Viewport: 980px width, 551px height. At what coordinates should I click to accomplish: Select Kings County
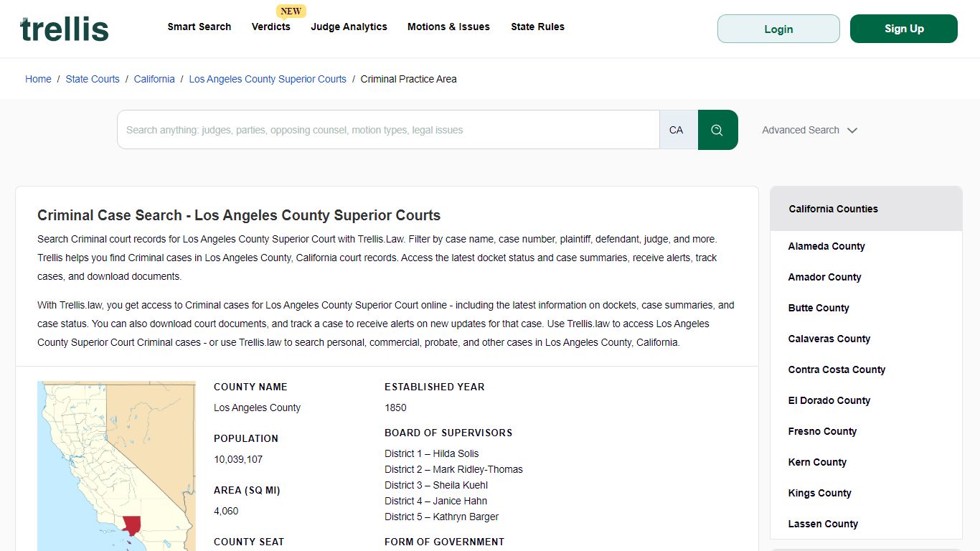819,493
